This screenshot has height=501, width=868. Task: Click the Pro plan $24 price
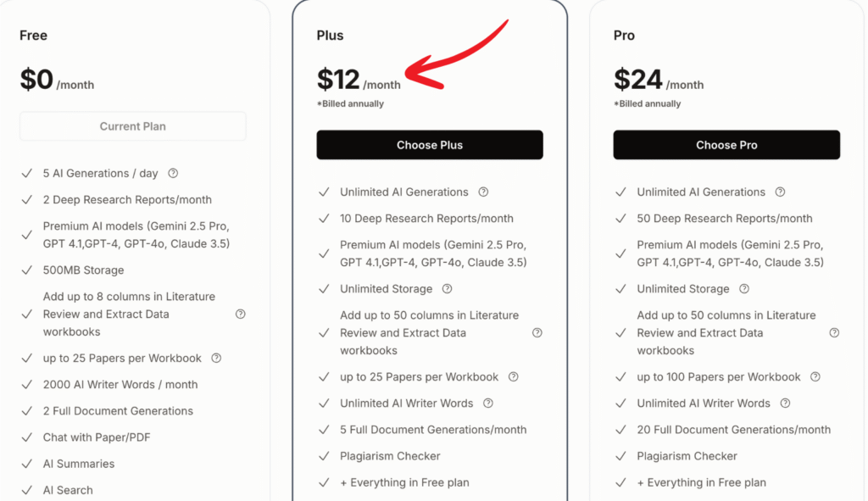(x=638, y=80)
